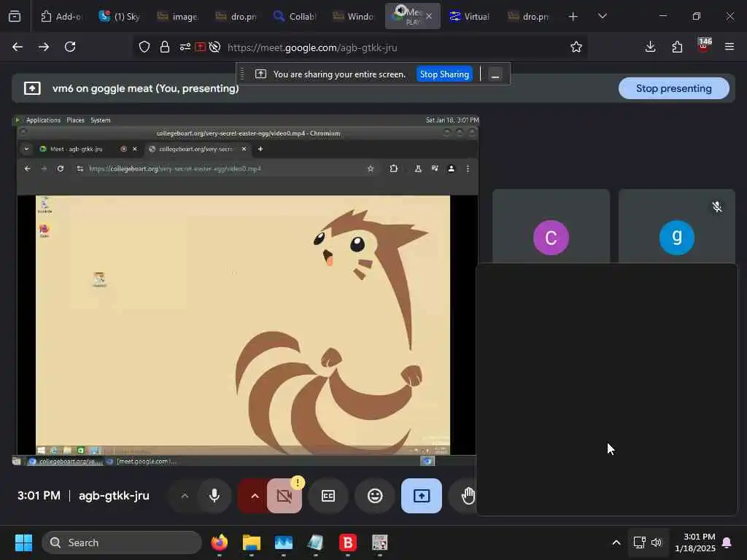Viewport: 747px width, 560px height.
Task: Raise hand in the Meet call
Action: (468, 496)
